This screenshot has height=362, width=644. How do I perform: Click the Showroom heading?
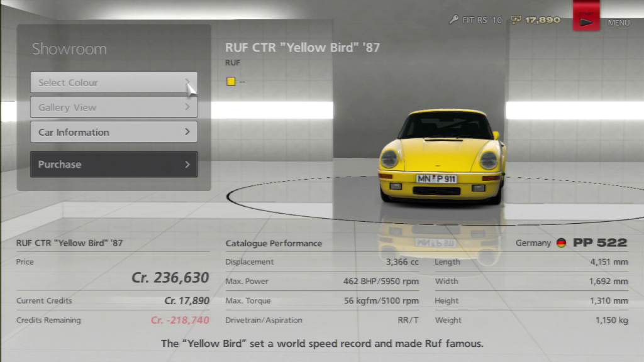pyautogui.click(x=69, y=49)
